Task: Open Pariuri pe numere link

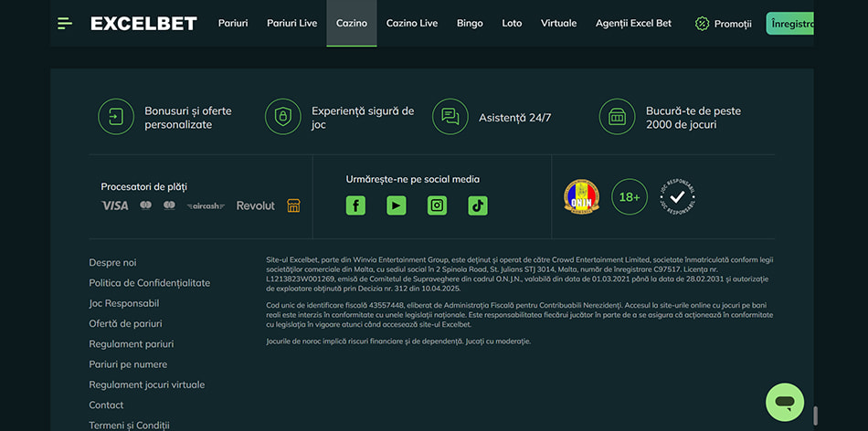Action: [128, 364]
